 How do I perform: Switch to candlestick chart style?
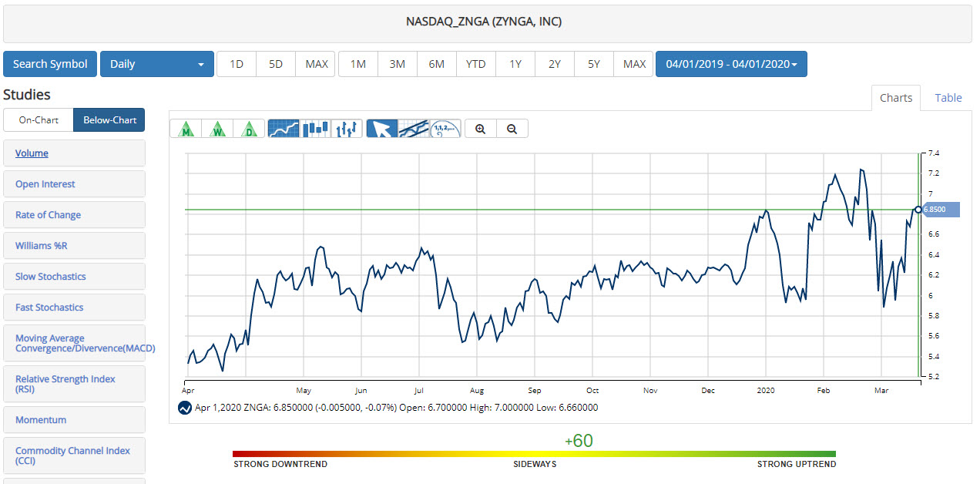316,129
